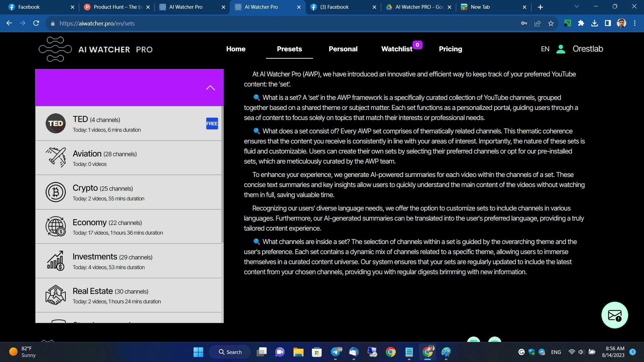Bookmark this page with star icon
Screen dimensions: 644x362
pos(551,23)
